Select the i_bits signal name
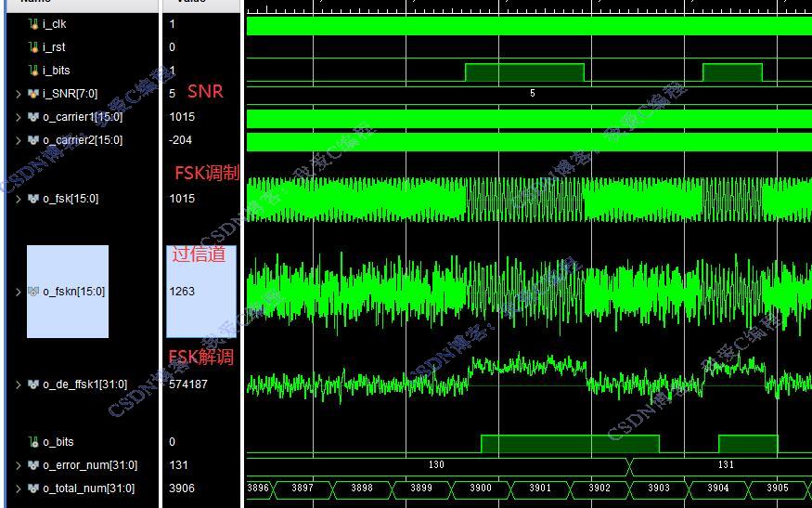The width and height of the screenshot is (812, 508). [x=57, y=71]
